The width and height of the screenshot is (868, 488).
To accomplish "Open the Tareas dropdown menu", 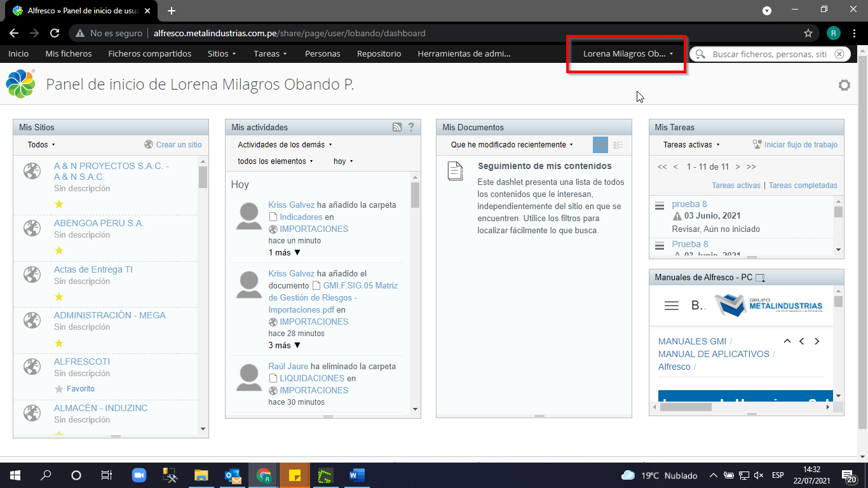I will coord(270,54).
